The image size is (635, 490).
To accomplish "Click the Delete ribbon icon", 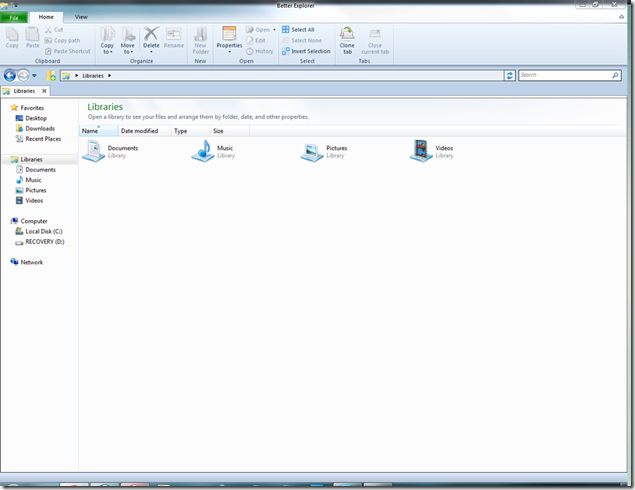I will click(x=151, y=34).
